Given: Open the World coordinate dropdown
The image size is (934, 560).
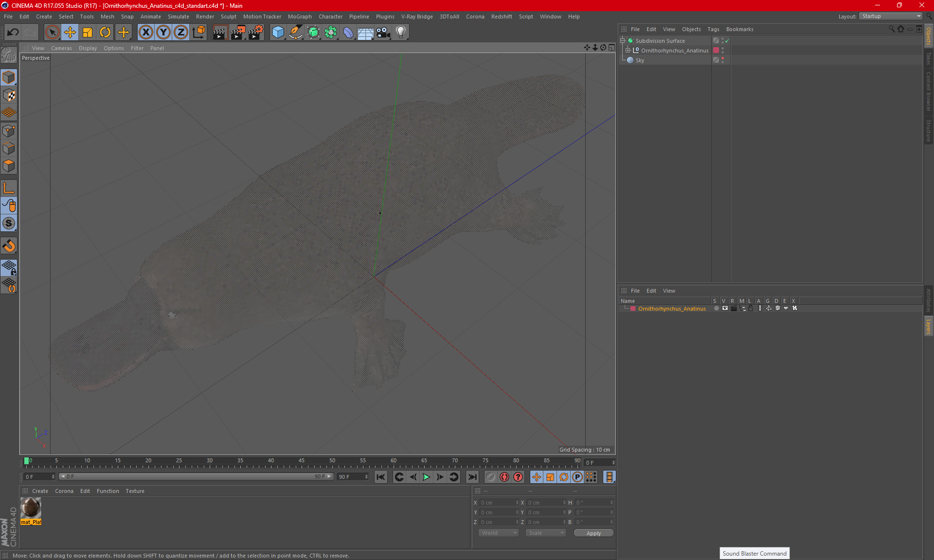Looking at the screenshot, I should pyautogui.click(x=499, y=533).
